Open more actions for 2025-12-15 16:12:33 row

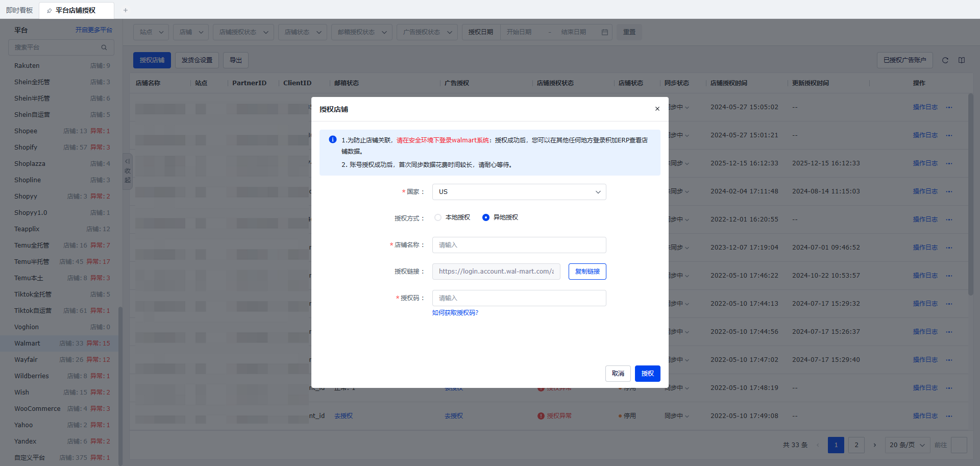pyautogui.click(x=949, y=163)
